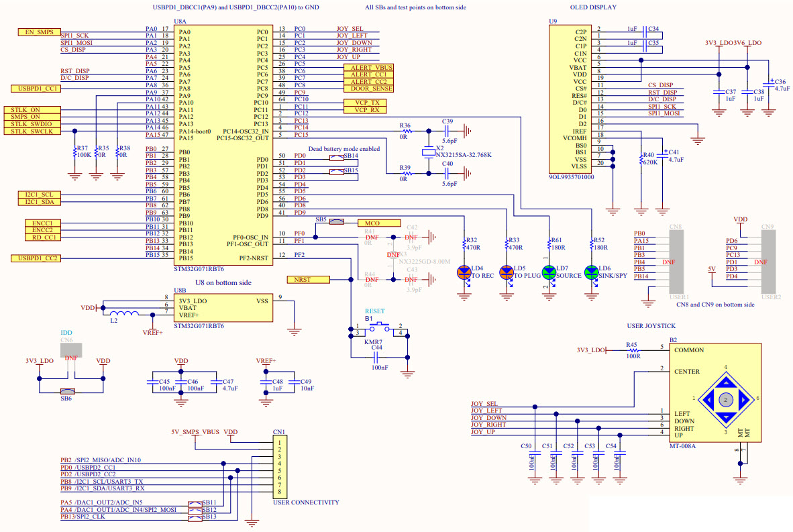Toggle solder bridge SB6 below the IDD connector
The height and width of the screenshot is (532, 793).
point(69,390)
